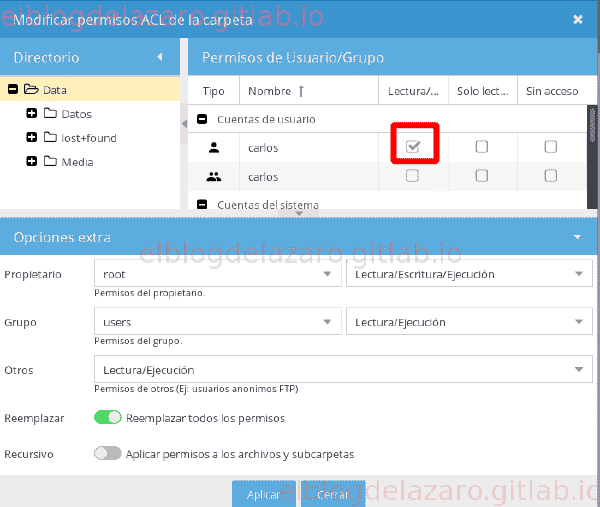Collapse the Opciones extra section

coord(577,237)
